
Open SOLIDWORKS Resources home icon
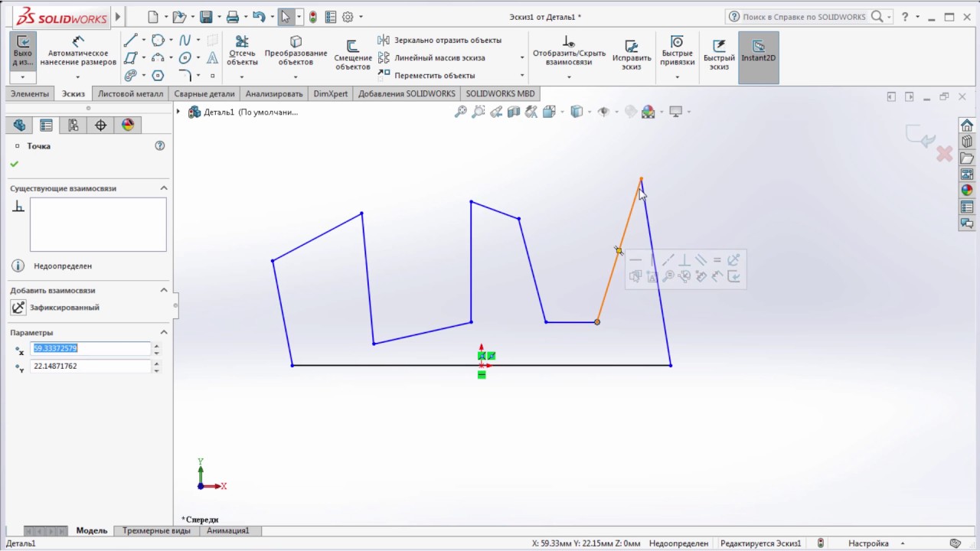967,126
